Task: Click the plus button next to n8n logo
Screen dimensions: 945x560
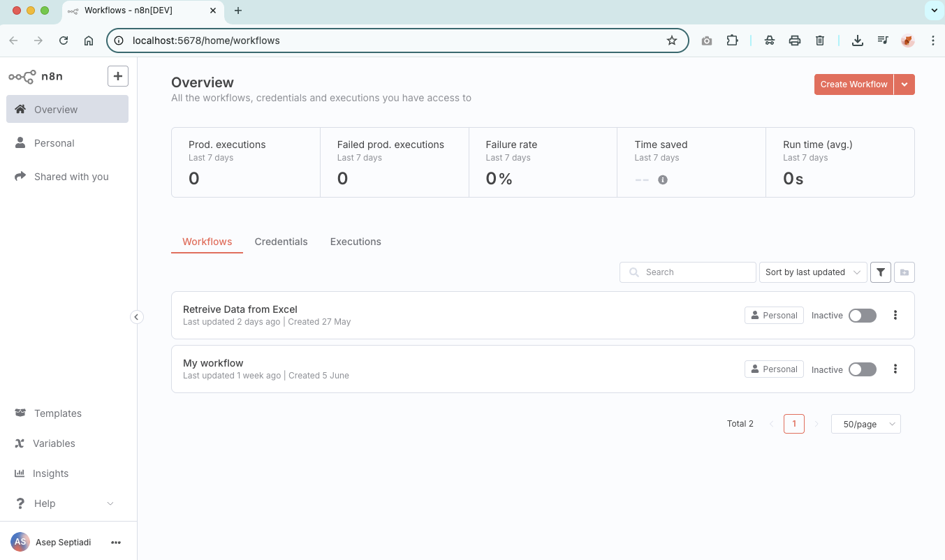Action: click(x=118, y=76)
